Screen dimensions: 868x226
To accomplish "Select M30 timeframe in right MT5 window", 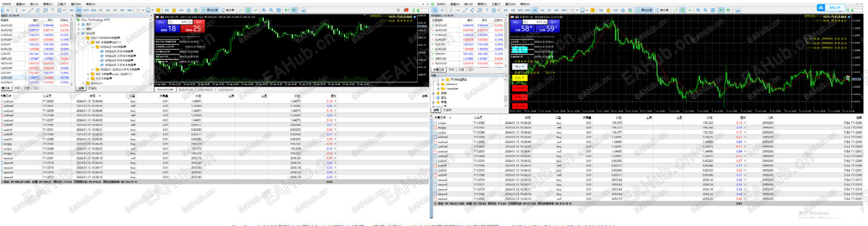I will coord(528,10).
